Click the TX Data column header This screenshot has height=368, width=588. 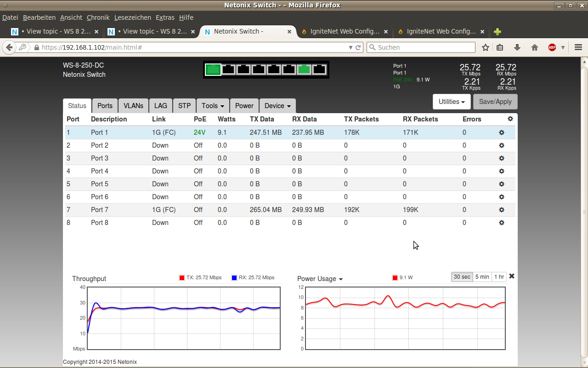point(262,119)
